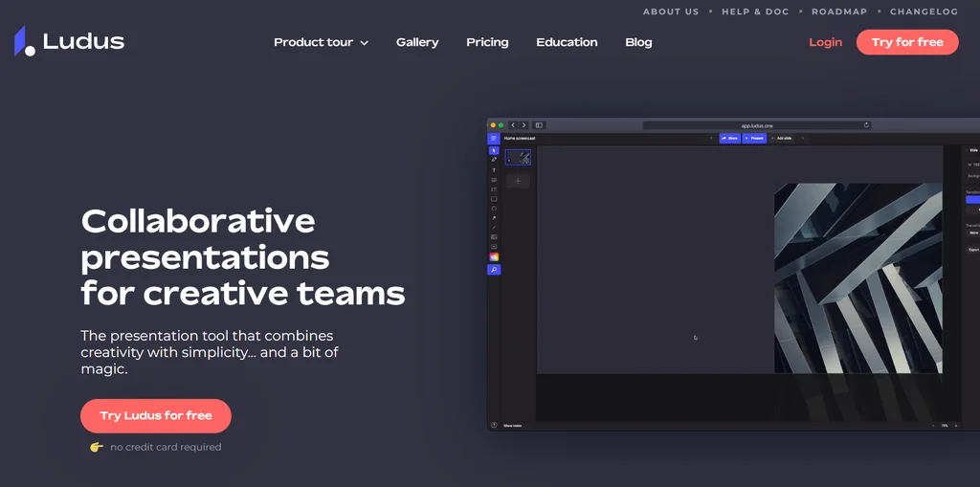Select the first slide thumbnail
Image resolution: width=980 pixels, height=487 pixels.
(x=518, y=158)
